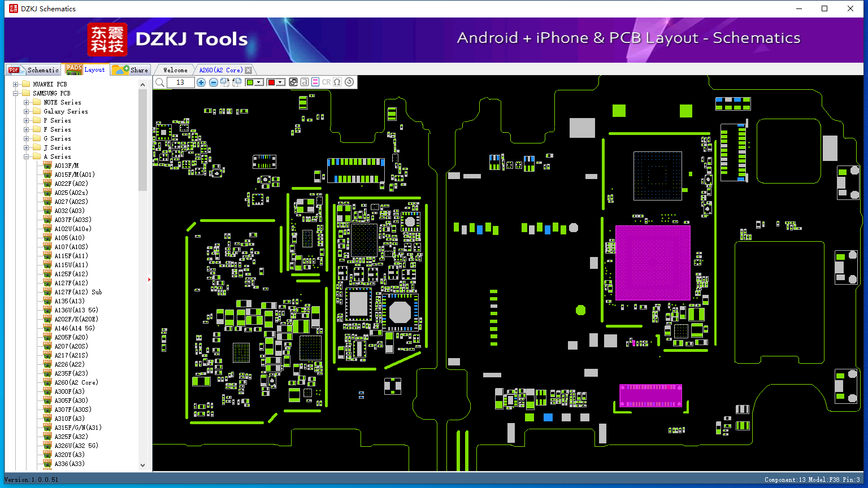Rotate the board view counter-clockwise
The height and width of the screenshot is (488, 868).
[237, 82]
